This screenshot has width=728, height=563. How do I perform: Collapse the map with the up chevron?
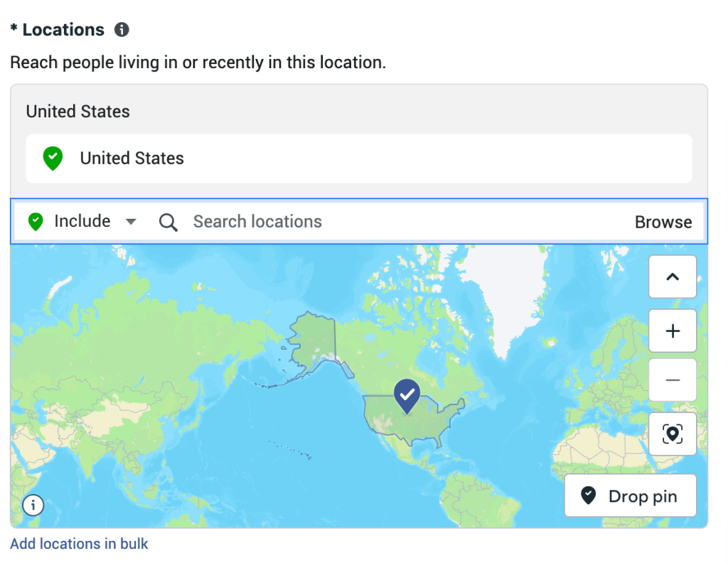point(672,277)
